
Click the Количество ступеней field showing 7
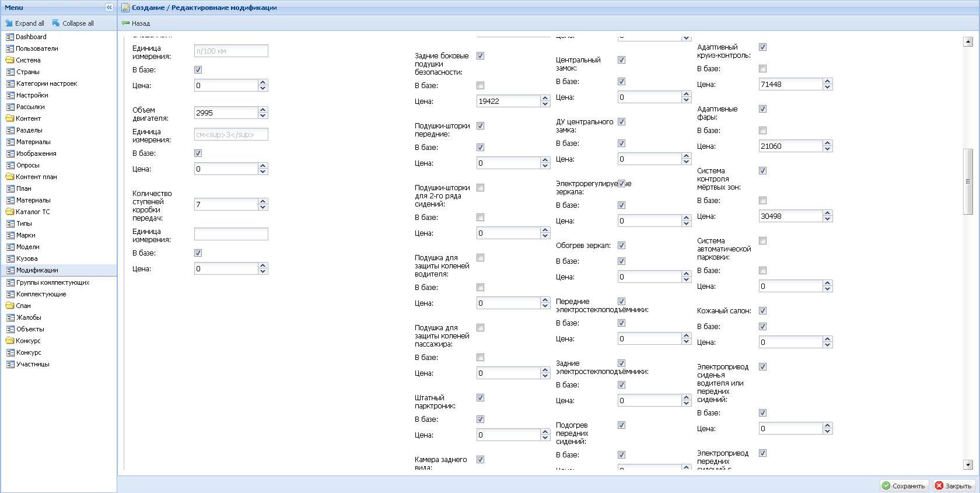(x=226, y=204)
